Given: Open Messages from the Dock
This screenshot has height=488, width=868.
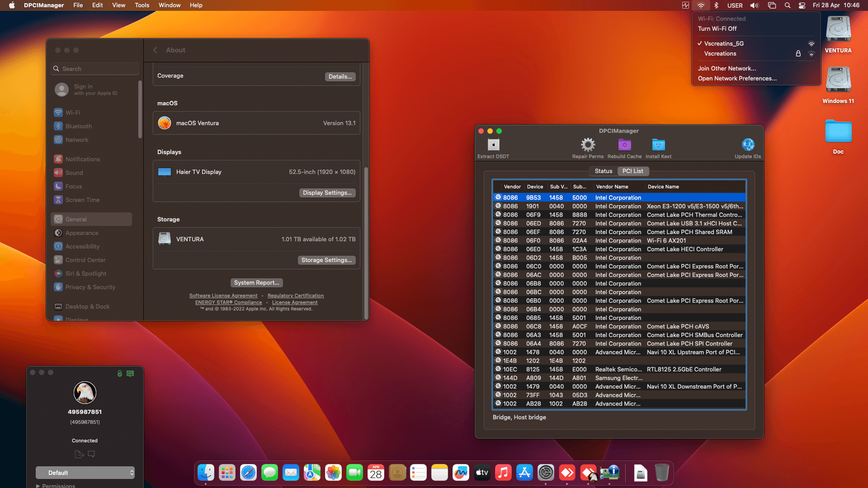Looking at the screenshot, I should pos(269,473).
